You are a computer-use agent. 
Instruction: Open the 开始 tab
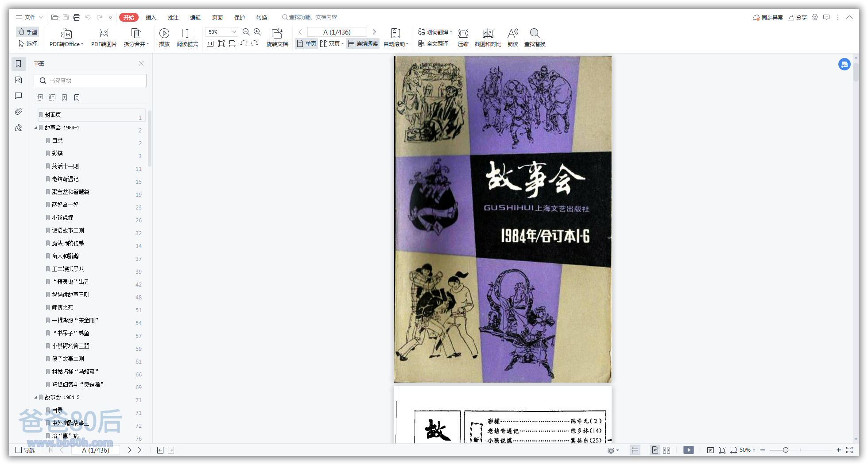129,17
